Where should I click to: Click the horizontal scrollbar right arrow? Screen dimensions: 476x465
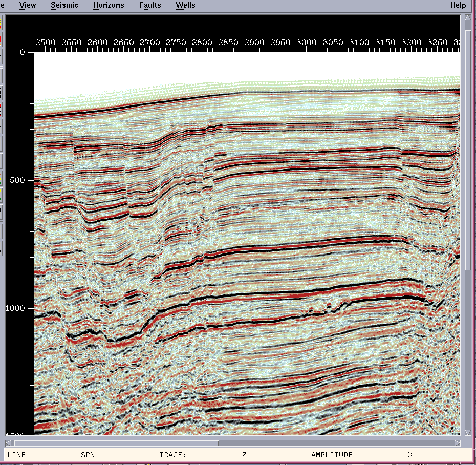[457, 443]
